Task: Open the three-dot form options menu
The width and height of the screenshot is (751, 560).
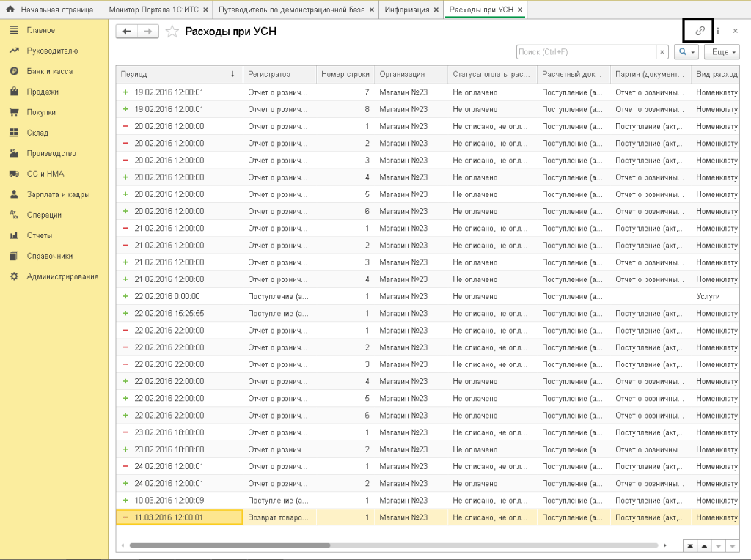Action: [x=718, y=32]
